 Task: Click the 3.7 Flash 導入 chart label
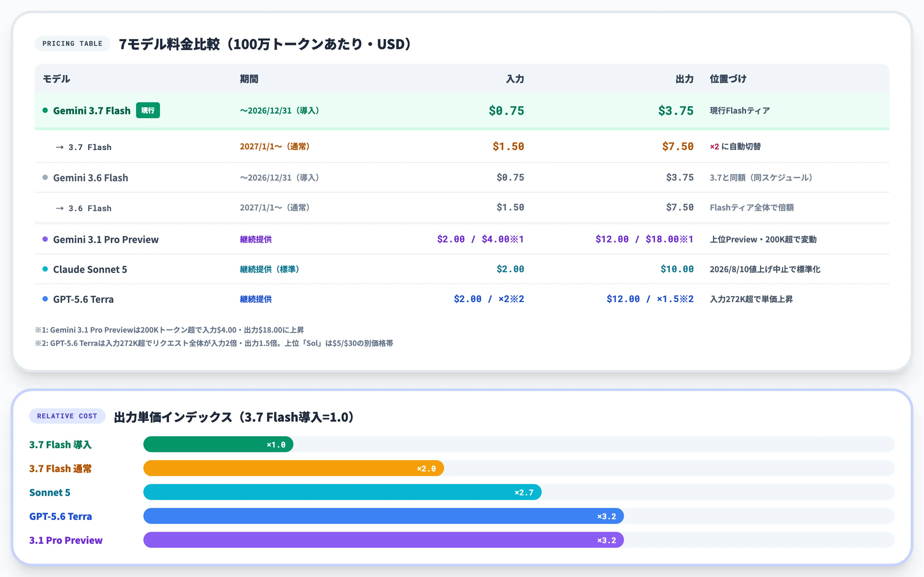click(60, 445)
